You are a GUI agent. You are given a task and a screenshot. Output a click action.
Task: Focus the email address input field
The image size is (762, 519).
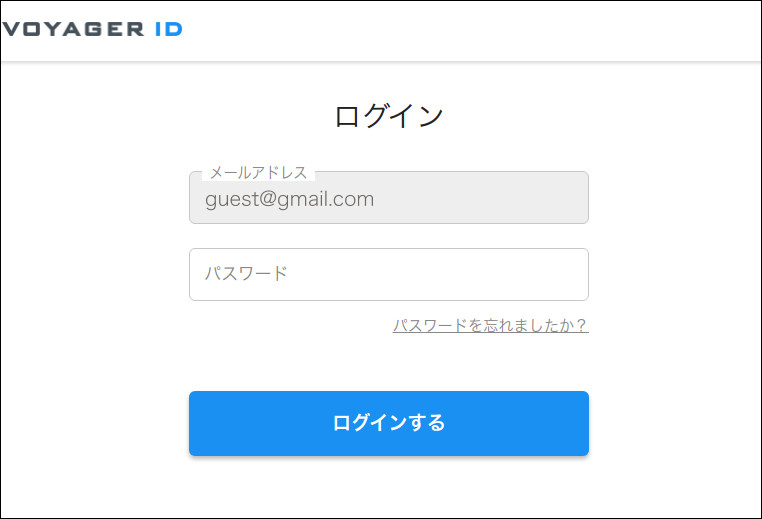pyautogui.click(x=388, y=198)
